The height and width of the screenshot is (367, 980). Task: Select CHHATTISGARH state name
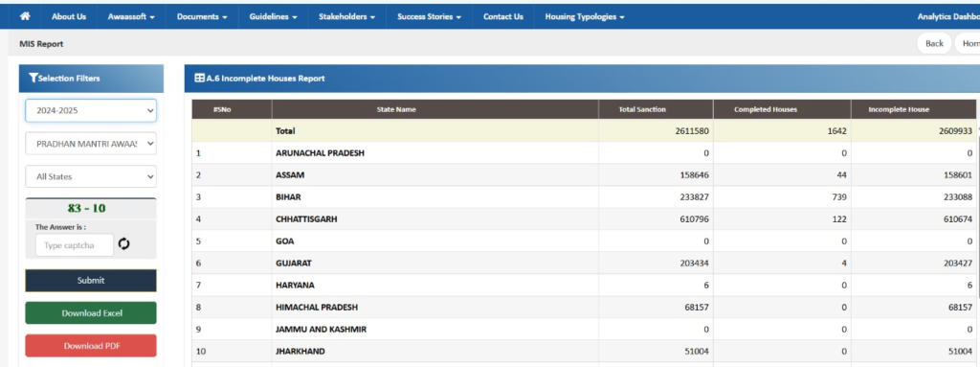click(x=307, y=219)
